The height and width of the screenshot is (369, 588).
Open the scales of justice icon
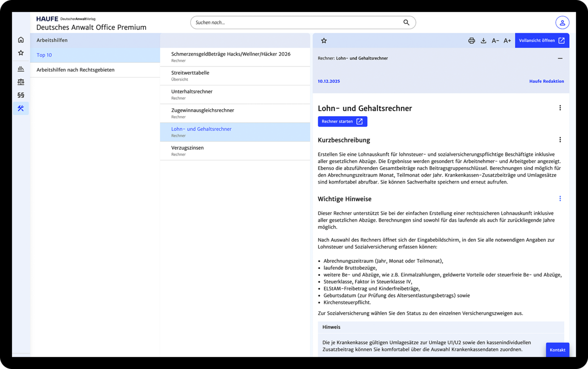tap(21, 82)
